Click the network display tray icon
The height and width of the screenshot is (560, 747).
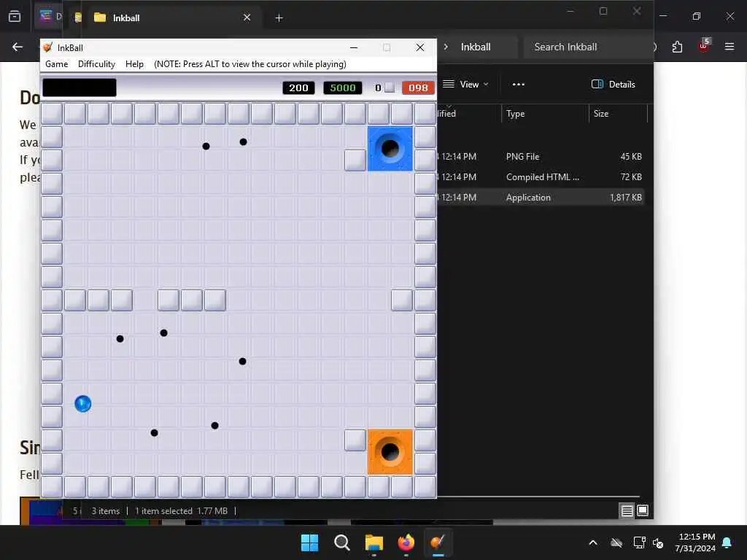click(x=639, y=542)
